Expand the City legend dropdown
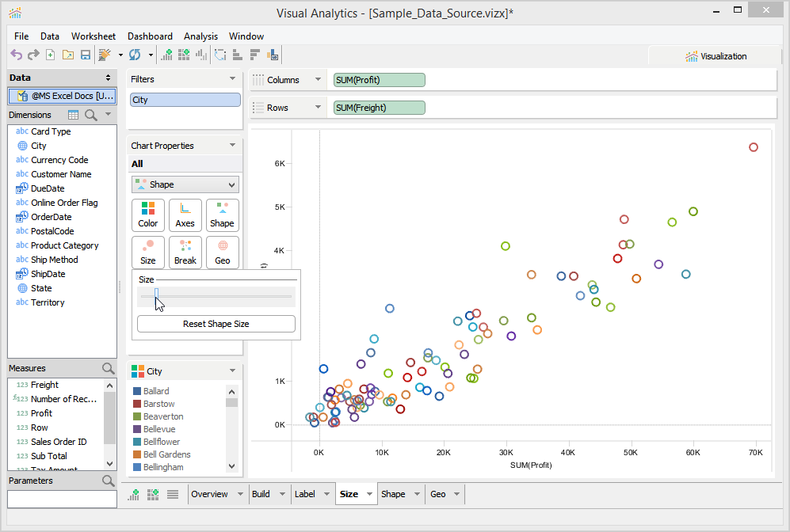The width and height of the screenshot is (790, 532). pos(232,370)
